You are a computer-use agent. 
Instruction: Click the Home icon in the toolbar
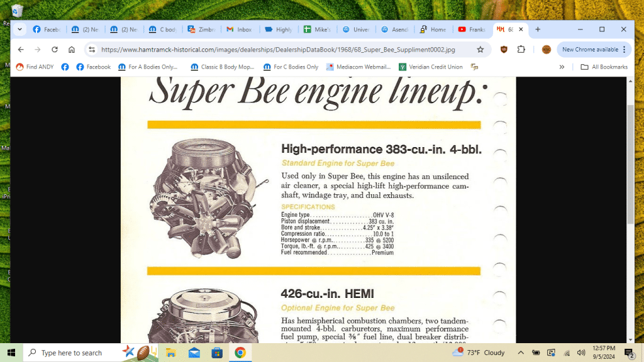pyautogui.click(x=72, y=50)
